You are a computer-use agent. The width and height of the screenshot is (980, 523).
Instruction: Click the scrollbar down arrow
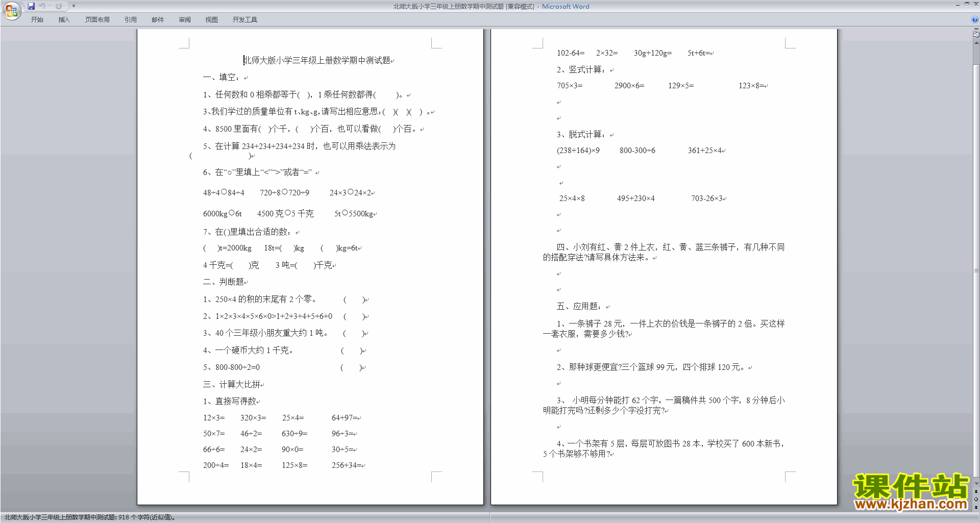pyautogui.click(x=976, y=484)
